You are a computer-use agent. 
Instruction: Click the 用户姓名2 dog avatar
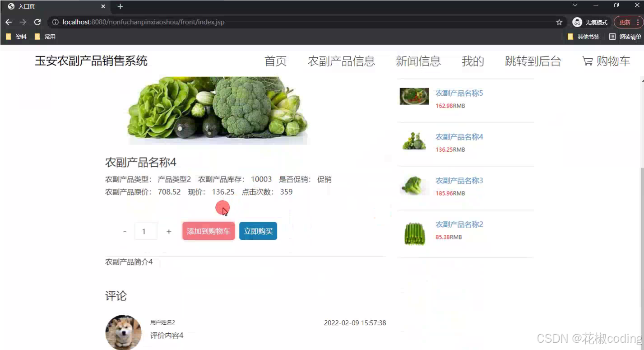[x=123, y=332]
